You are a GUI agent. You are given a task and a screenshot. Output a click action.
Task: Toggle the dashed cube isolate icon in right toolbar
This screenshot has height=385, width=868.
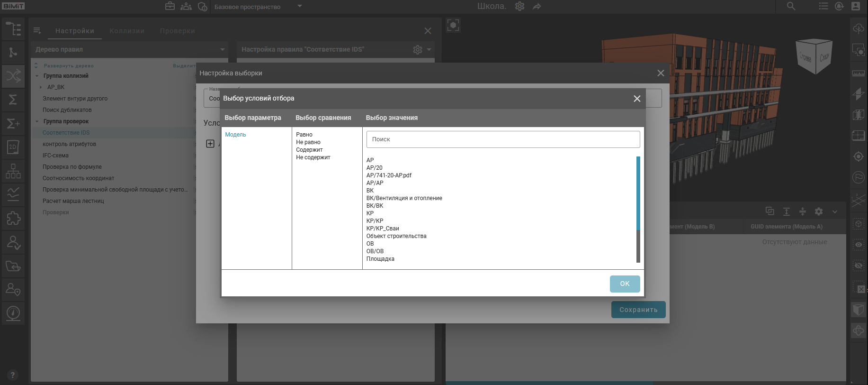(859, 224)
